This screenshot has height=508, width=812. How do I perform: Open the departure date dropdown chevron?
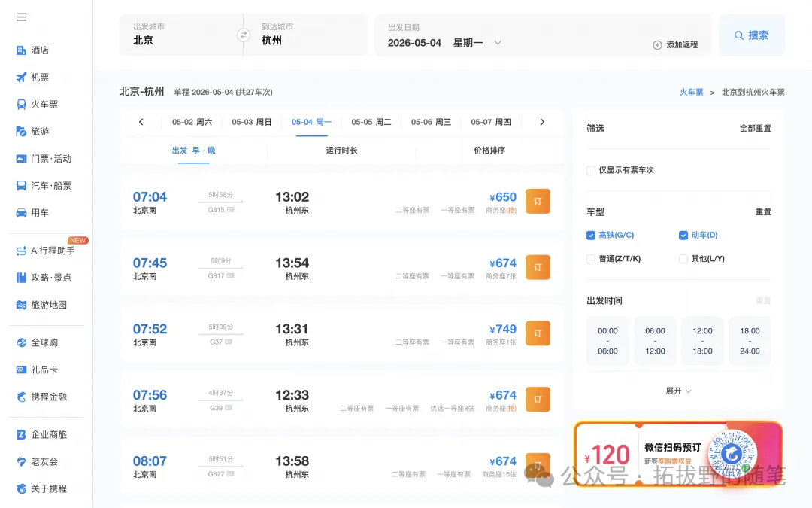click(498, 42)
